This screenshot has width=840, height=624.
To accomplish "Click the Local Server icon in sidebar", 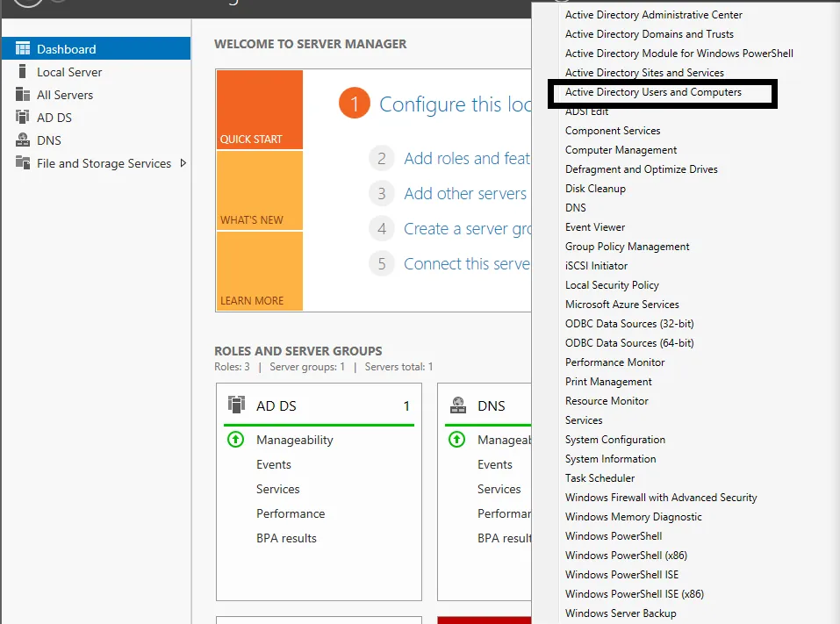I will (x=22, y=72).
